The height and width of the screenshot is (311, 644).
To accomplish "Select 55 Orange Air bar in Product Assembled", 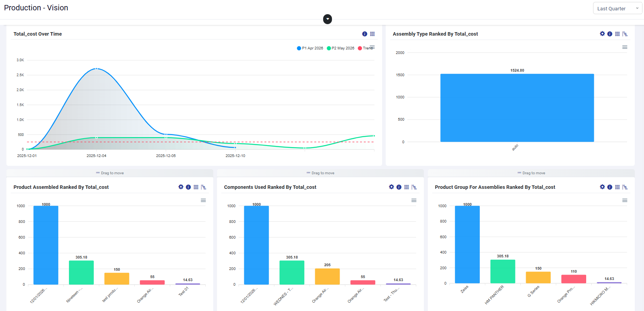I will click(x=152, y=282).
